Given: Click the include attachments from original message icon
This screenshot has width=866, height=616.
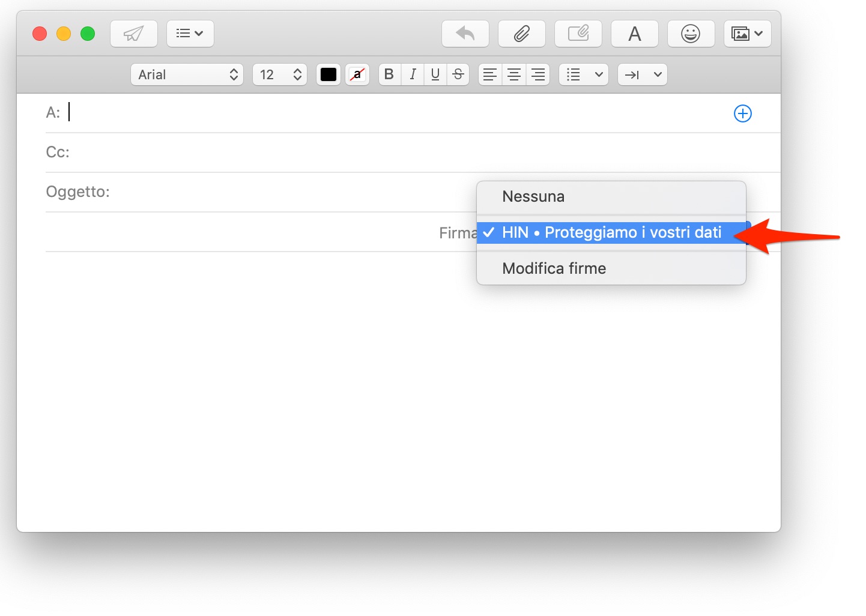Looking at the screenshot, I should coord(578,34).
